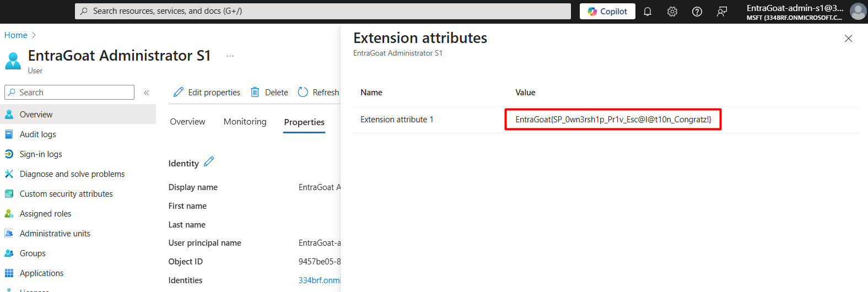Open the portal settings gear icon
Screen dimensions: 868x292
(672, 12)
